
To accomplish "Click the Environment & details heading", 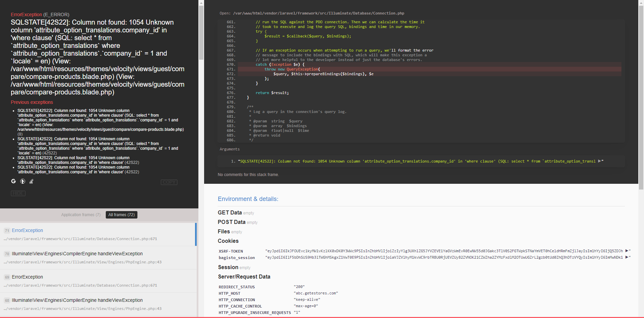I will 248,199.
